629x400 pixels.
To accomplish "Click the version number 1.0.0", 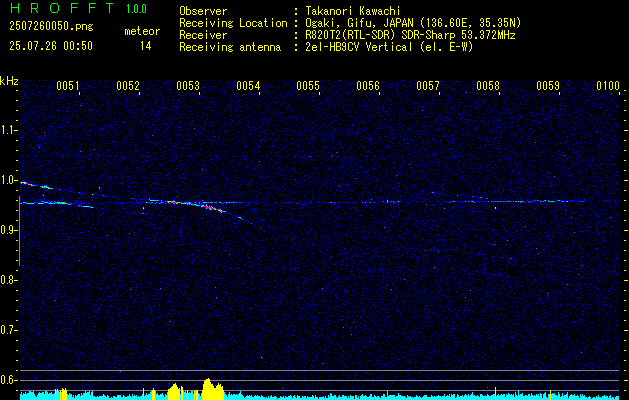I will point(136,9).
